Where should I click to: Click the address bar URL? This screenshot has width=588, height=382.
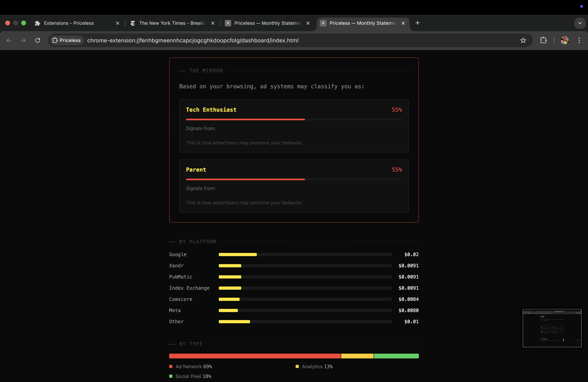click(193, 40)
